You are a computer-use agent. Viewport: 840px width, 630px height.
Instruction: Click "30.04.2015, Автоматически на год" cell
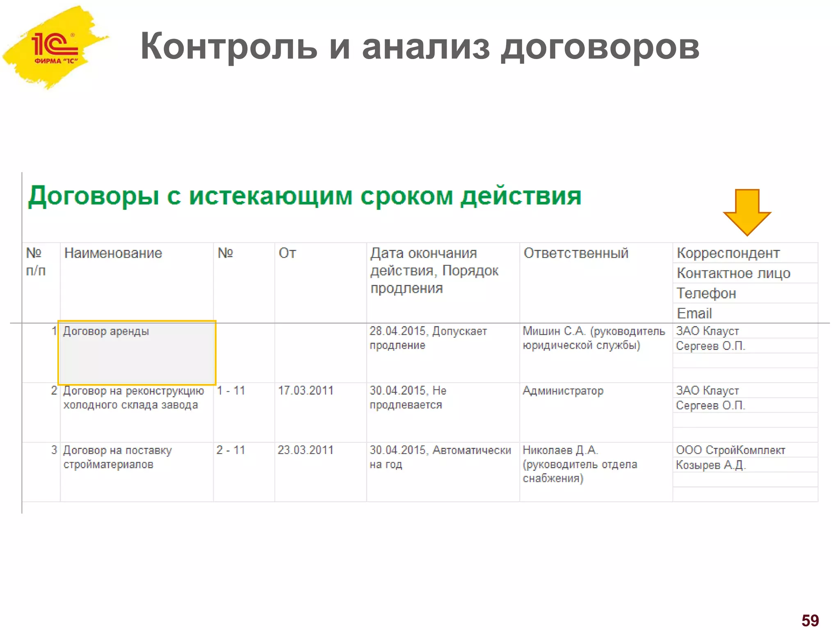pyautogui.click(x=443, y=472)
